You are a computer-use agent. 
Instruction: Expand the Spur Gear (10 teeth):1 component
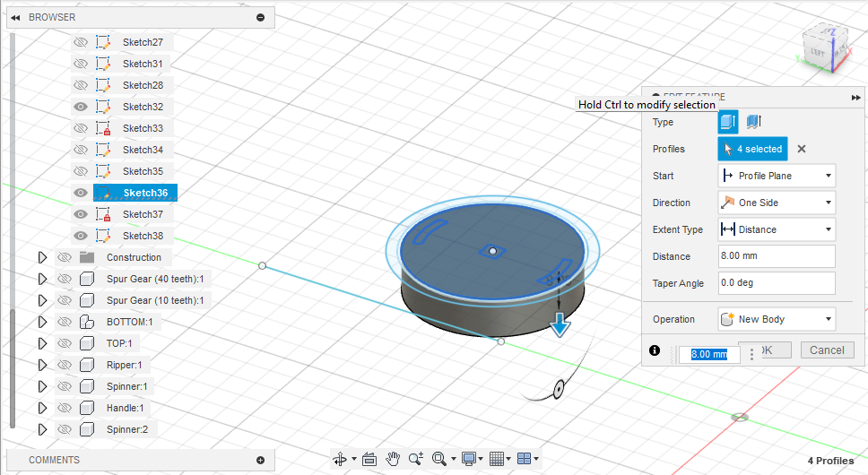(42, 300)
